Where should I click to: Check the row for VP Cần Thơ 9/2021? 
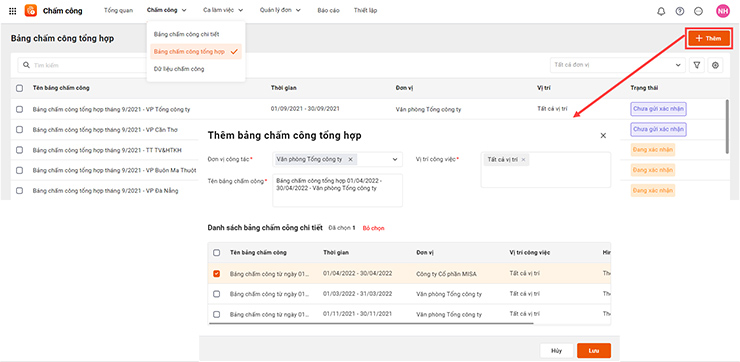click(x=19, y=129)
